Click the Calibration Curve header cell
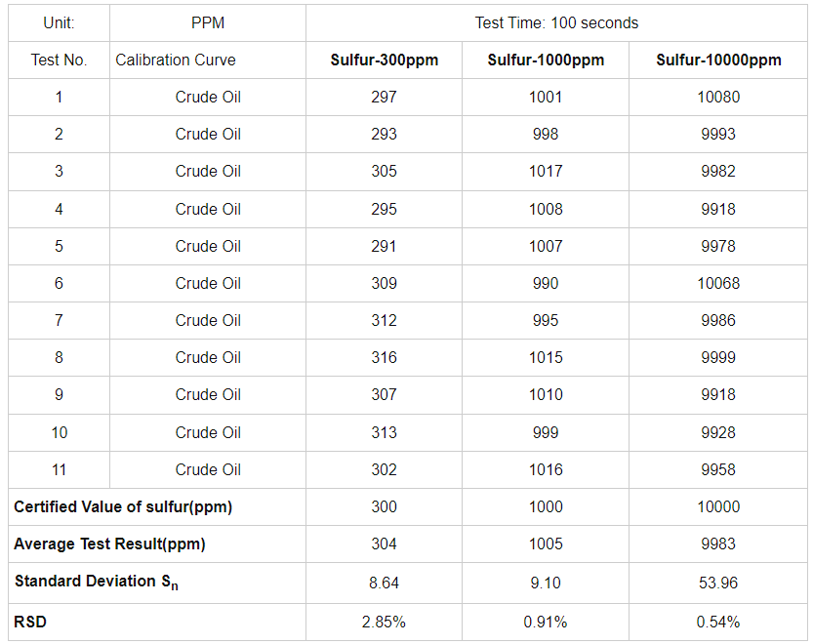Screen dimensions: 813x644 [x=176, y=60]
